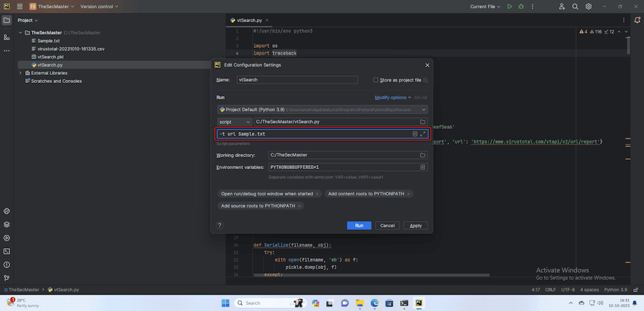Remove 'Add source roots to PYTHONPATH' option
Viewport: 644px width, 311px height.
(299, 206)
